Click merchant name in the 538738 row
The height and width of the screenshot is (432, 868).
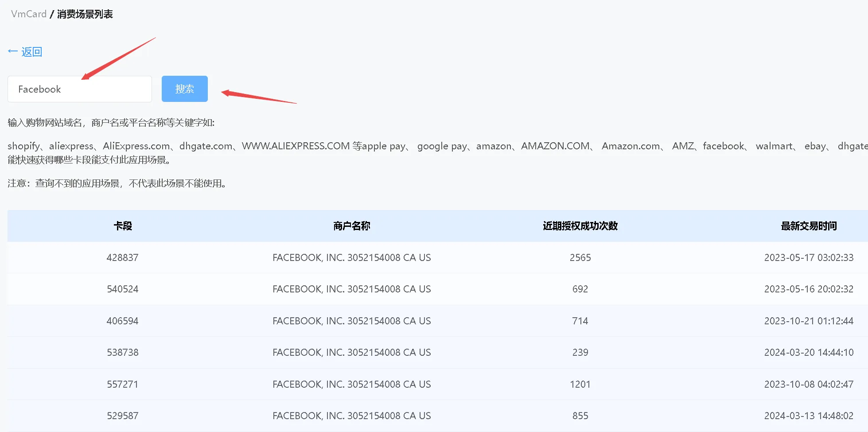(352, 353)
